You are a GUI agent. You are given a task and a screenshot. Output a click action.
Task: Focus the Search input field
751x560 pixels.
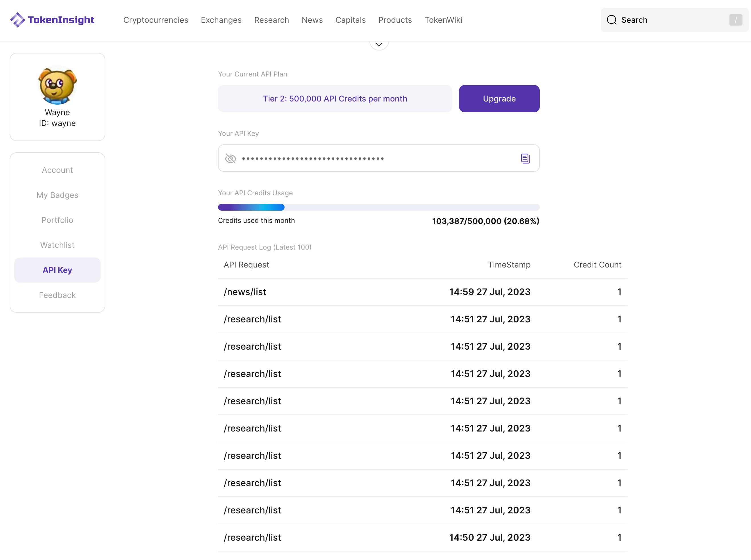coord(671,20)
